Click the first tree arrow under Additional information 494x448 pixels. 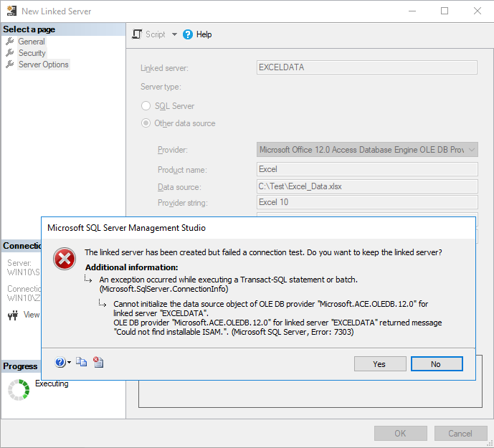tap(88, 279)
